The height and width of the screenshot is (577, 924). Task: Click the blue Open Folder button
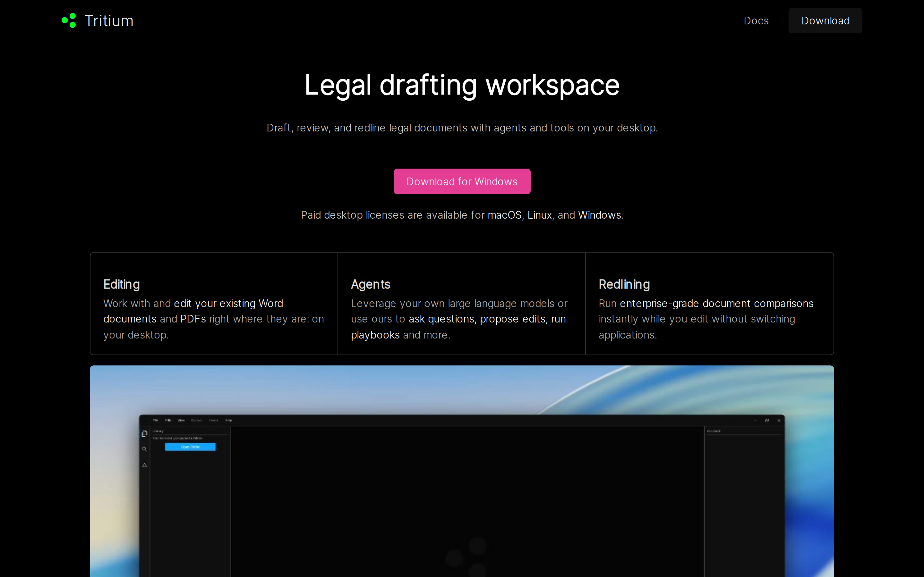click(x=190, y=447)
